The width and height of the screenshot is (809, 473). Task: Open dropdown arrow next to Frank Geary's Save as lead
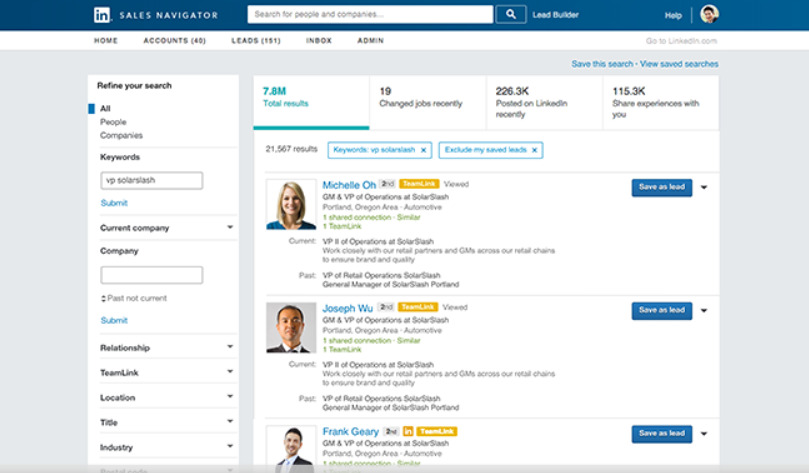point(704,434)
